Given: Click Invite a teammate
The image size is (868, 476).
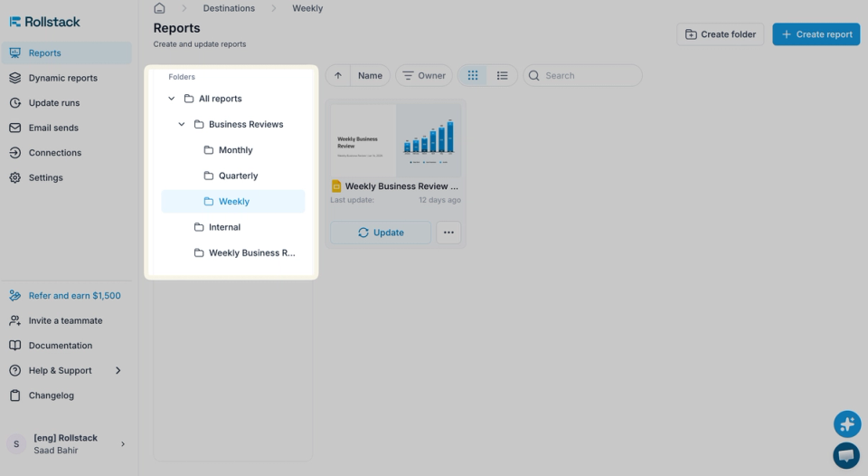Looking at the screenshot, I should click(x=66, y=321).
